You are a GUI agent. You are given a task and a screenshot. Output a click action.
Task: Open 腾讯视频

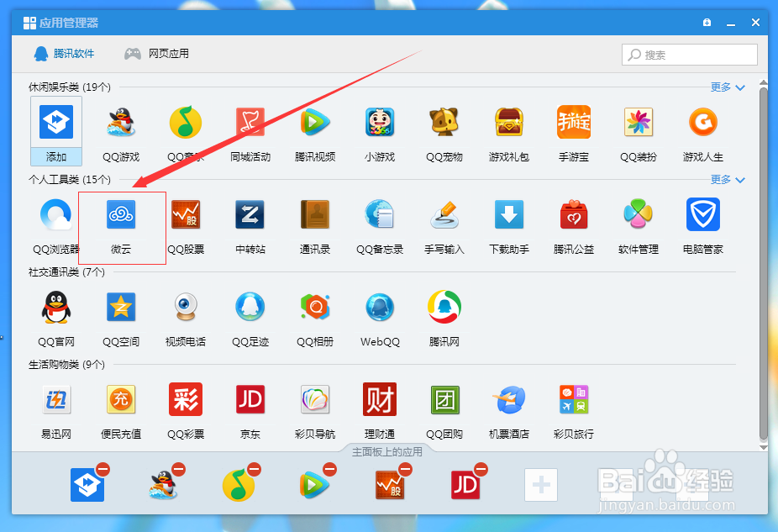[315, 133]
